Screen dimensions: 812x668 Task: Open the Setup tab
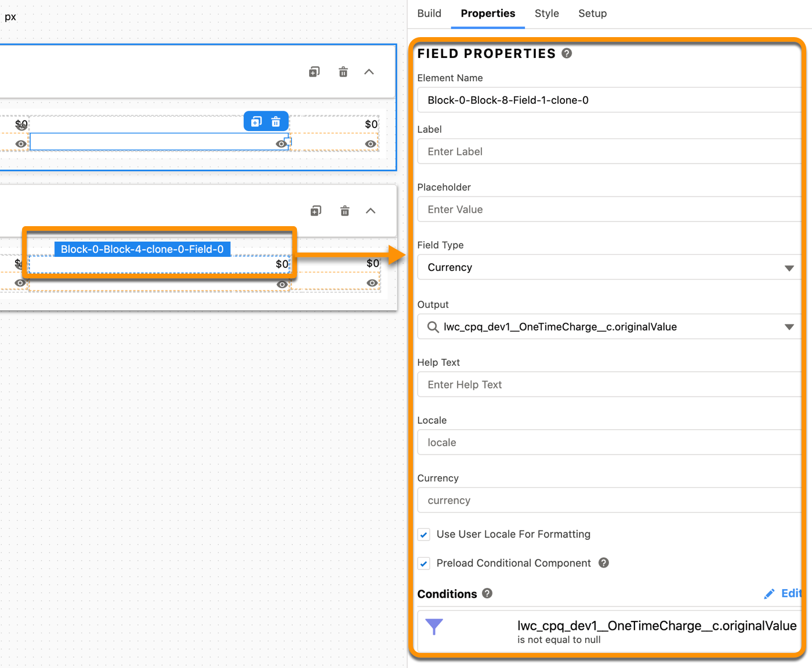click(x=593, y=13)
